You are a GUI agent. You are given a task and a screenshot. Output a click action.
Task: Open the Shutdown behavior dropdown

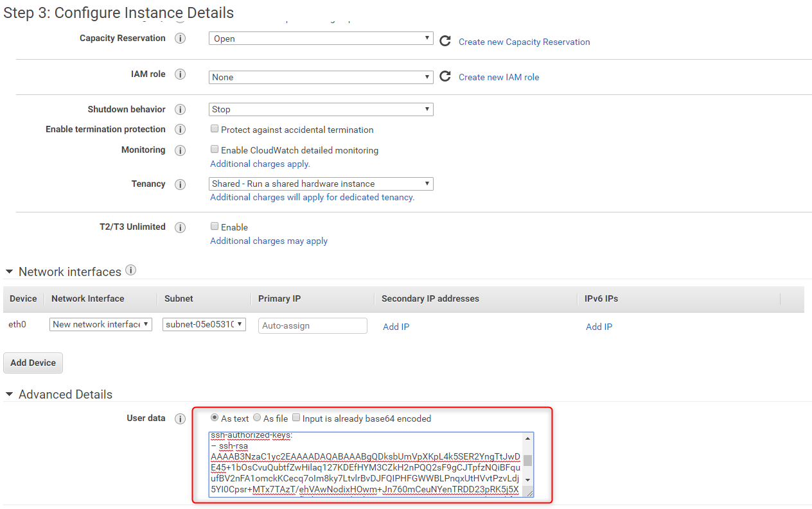click(321, 110)
